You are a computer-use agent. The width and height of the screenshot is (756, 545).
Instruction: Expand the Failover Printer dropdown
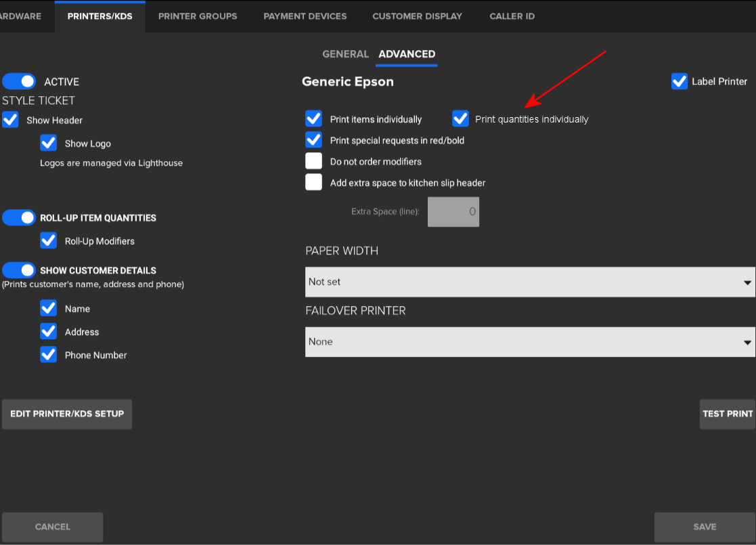(530, 342)
